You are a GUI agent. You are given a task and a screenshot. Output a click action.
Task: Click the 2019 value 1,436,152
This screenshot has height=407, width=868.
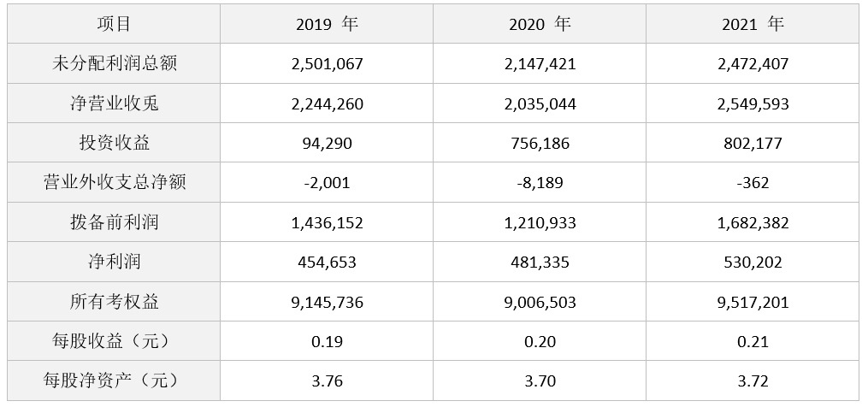[x=327, y=223]
